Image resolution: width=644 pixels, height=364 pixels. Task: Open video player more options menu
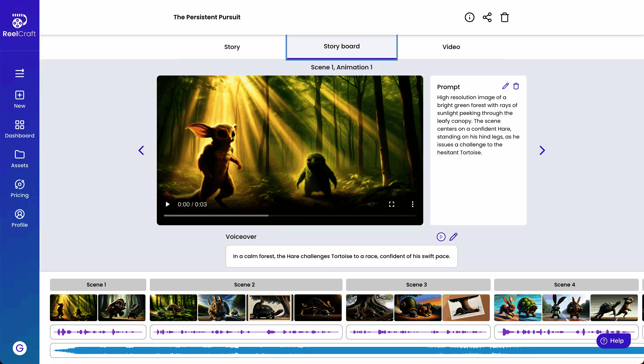point(412,204)
